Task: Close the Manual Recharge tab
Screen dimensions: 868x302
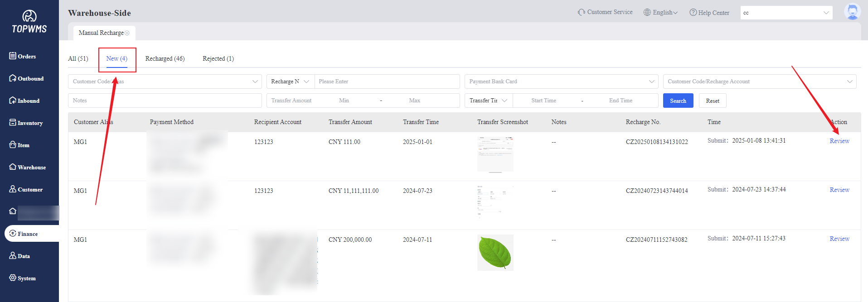Action: pos(127,33)
